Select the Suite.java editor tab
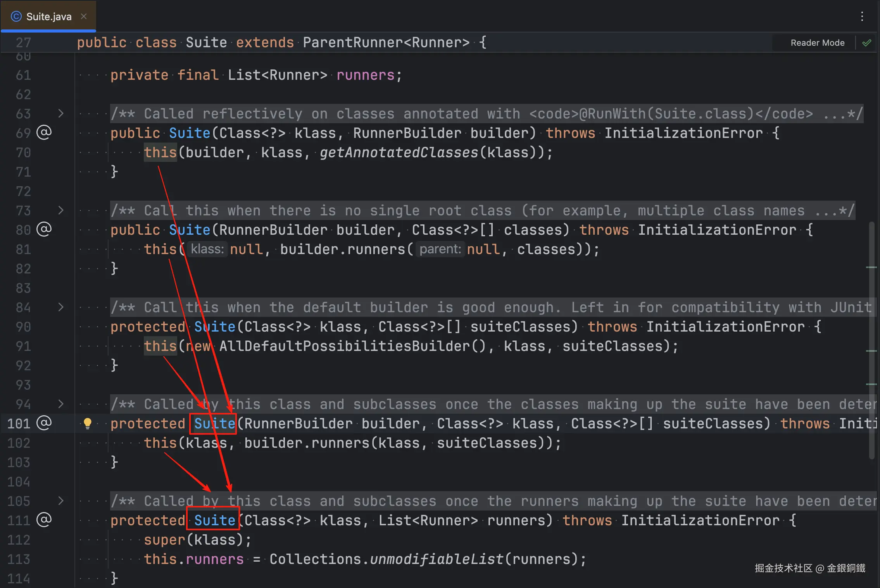The height and width of the screenshot is (588, 880). click(x=49, y=16)
